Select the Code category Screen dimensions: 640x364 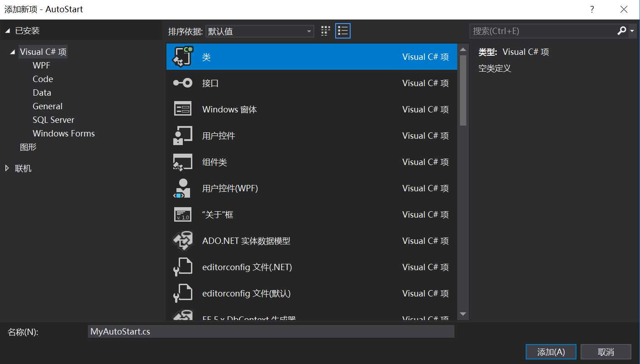tap(43, 79)
